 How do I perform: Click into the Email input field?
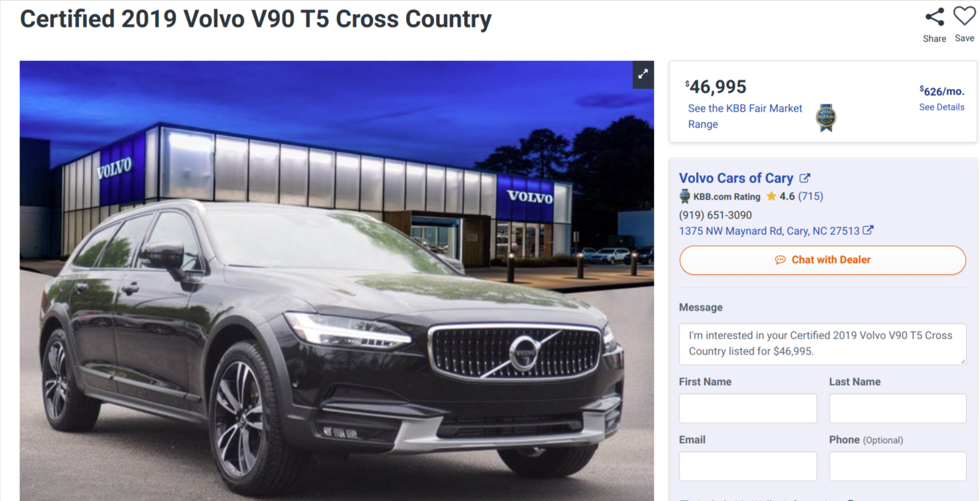click(747, 466)
